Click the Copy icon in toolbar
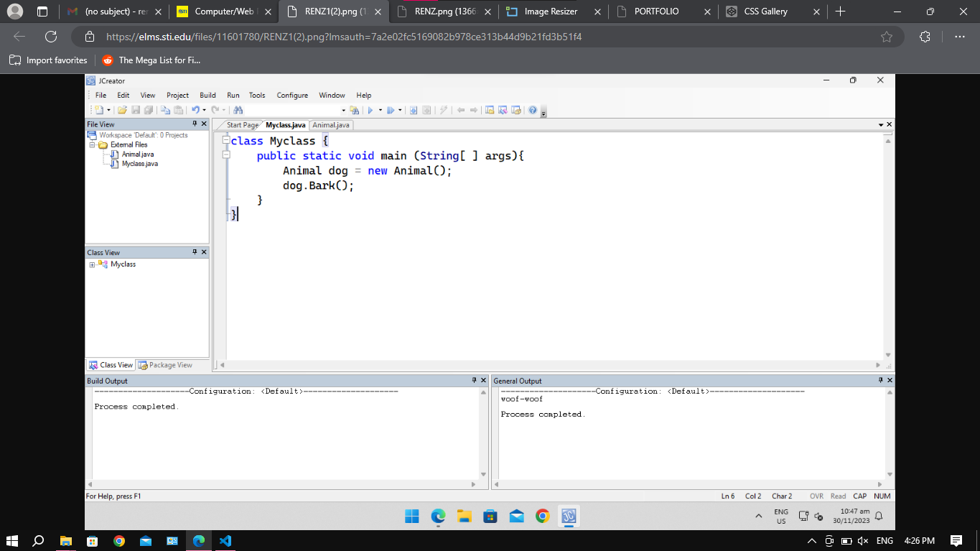Screen dimensions: 980x551 [x=164, y=110]
